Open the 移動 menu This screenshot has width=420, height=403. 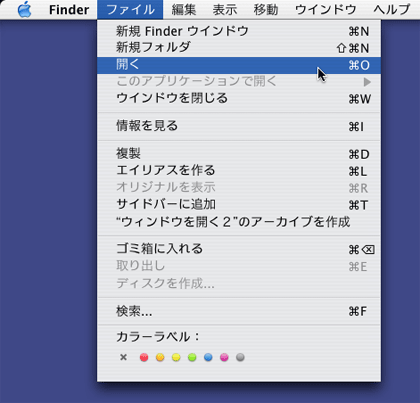point(266,10)
